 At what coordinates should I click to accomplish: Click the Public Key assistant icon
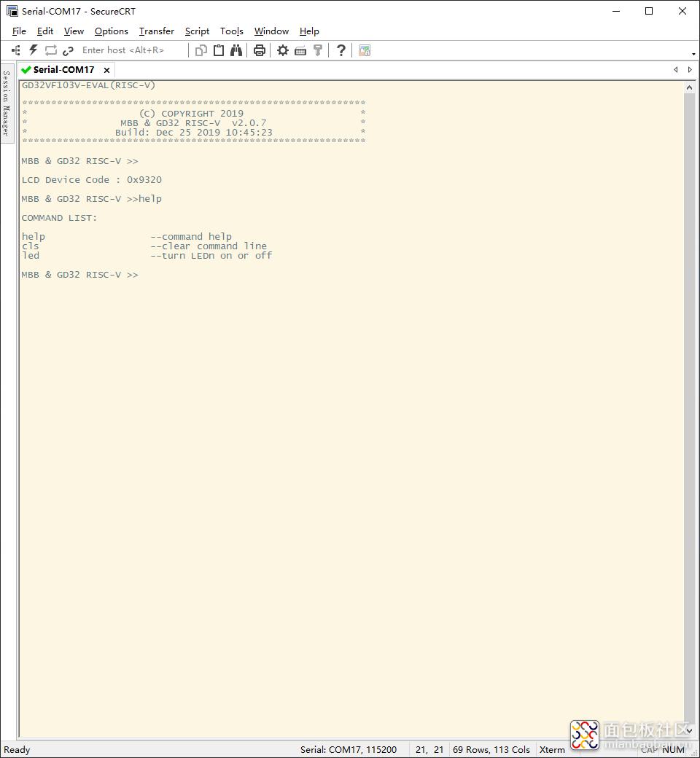[318, 50]
